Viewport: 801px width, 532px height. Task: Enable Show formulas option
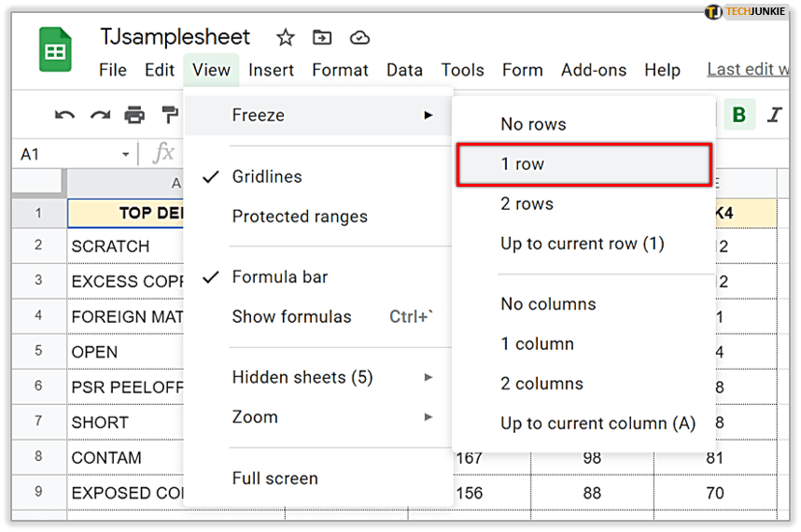click(291, 317)
